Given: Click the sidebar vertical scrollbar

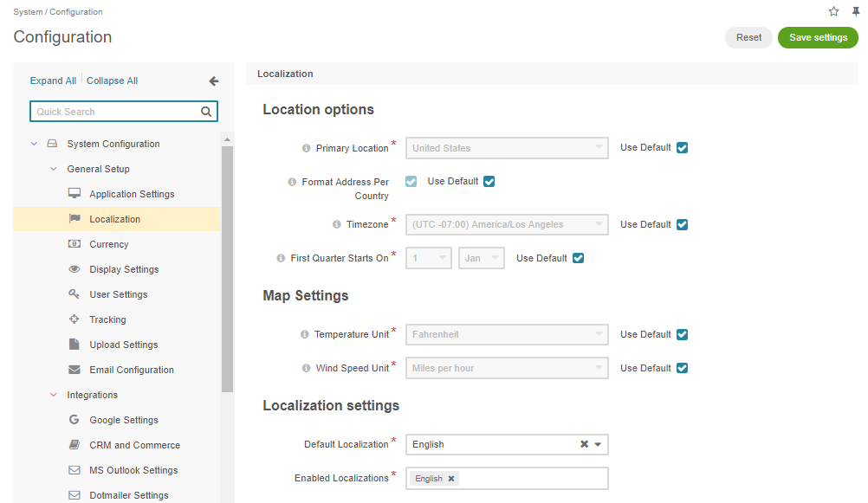Looking at the screenshot, I should (x=227, y=260).
